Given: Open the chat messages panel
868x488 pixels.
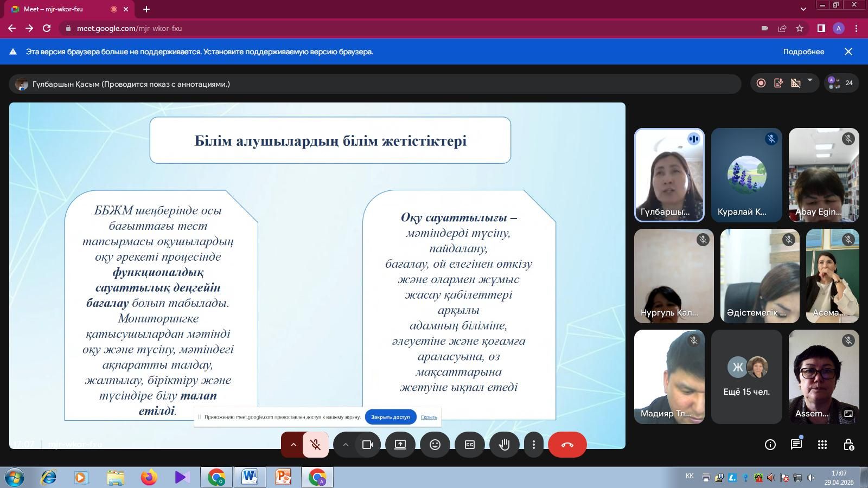Looking at the screenshot, I should click(796, 445).
